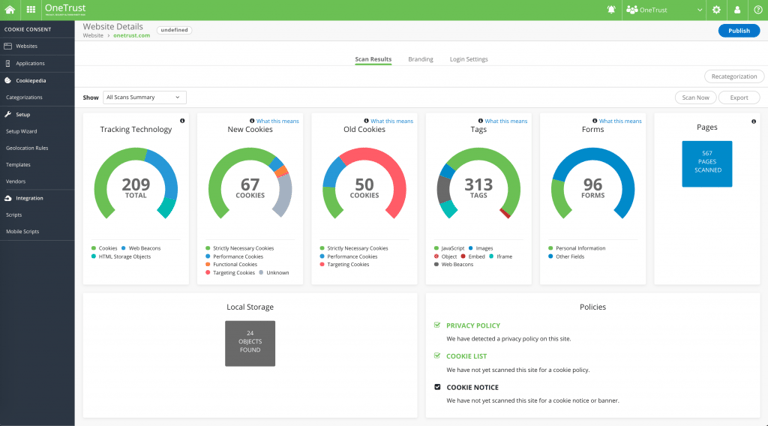Switch to the Login Settings tab
This screenshot has height=426, width=768.
468,59
